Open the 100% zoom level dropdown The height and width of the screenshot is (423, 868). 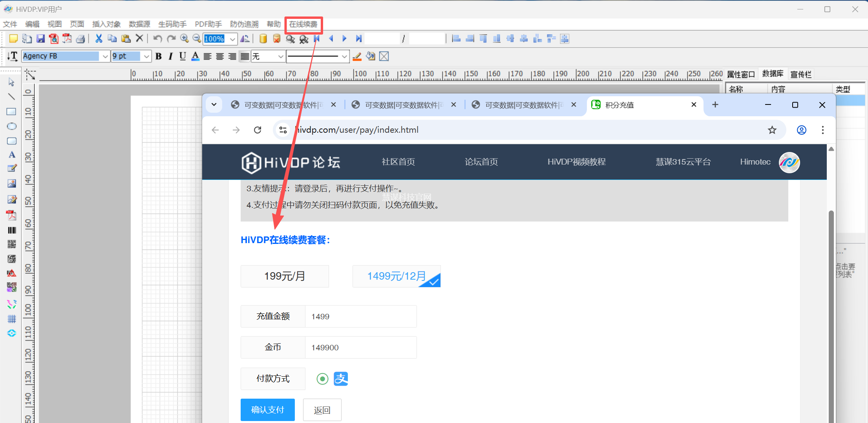click(x=232, y=39)
